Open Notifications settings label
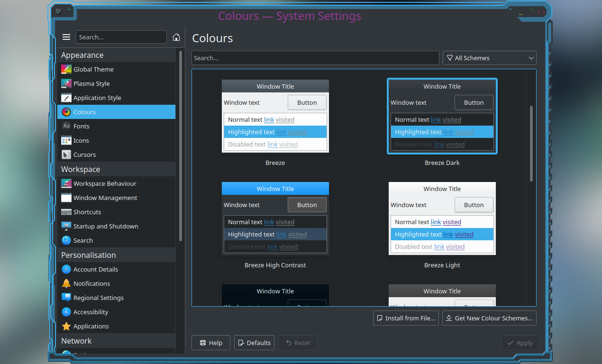Viewport: 602px width, 364px height. 91,283
